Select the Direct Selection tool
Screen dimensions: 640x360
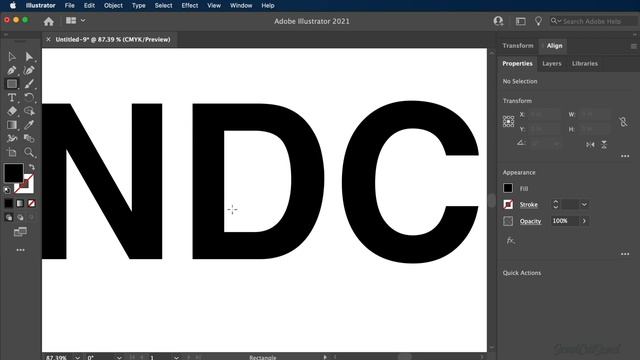click(x=29, y=57)
